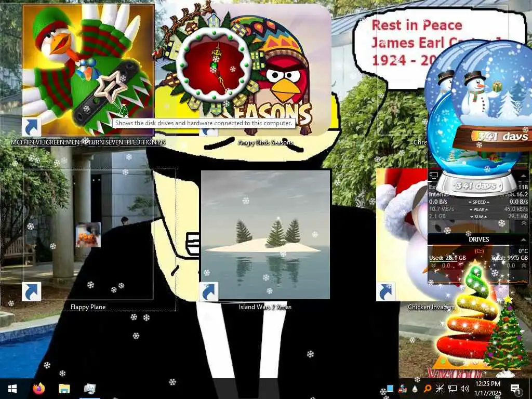Show the clock and calendar flyout

coord(487,389)
